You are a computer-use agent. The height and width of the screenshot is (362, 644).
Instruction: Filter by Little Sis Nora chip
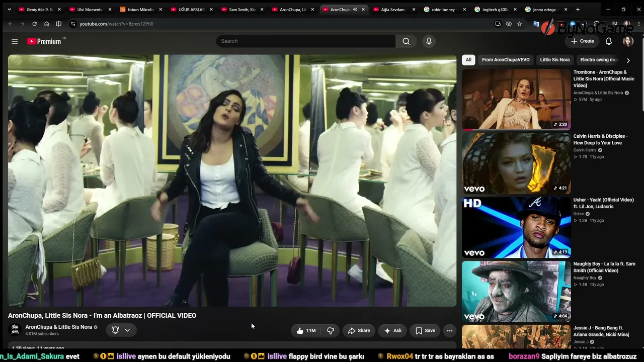(555, 60)
